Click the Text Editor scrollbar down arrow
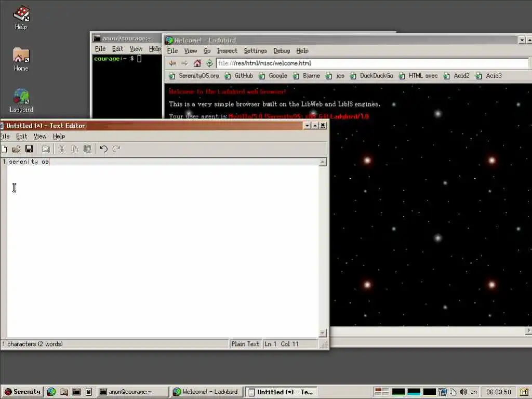Image resolution: width=532 pixels, height=399 pixels. (323, 333)
